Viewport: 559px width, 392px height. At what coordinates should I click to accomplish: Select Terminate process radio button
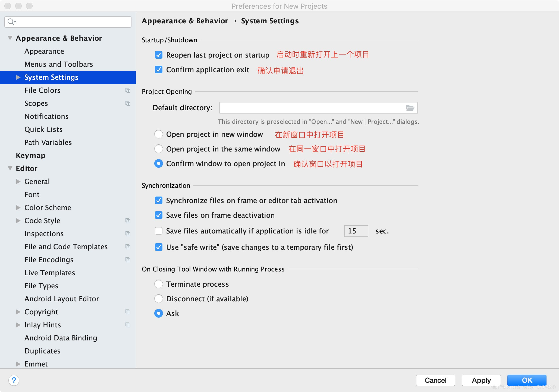pos(159,284)
